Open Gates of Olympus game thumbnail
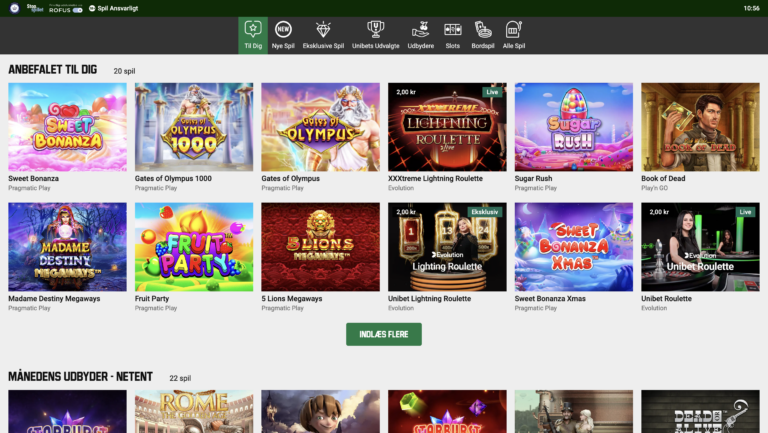 coord(320,127)
